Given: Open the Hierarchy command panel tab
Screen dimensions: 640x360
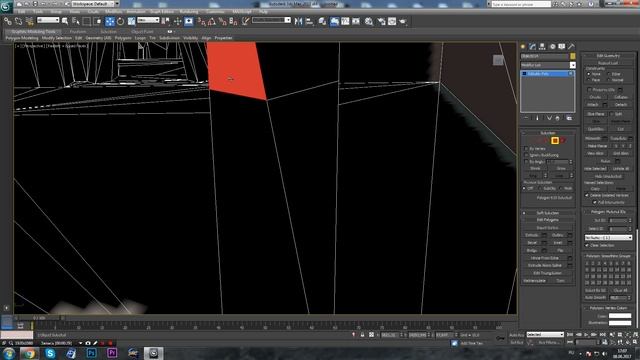Looking at the screenshot, I should 542,47.
